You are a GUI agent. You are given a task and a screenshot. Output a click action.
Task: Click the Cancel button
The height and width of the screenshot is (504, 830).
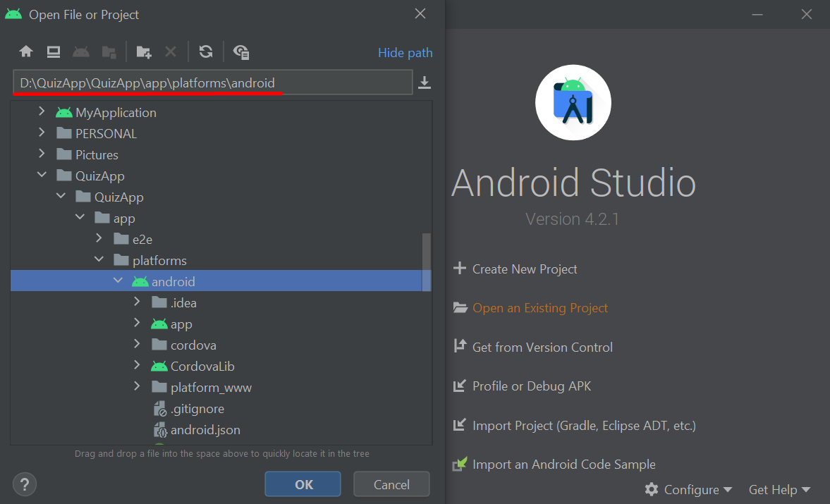click(x=391, y=484)
